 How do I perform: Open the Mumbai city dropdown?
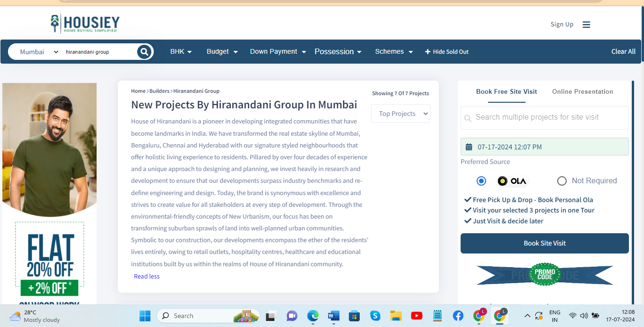39,52
